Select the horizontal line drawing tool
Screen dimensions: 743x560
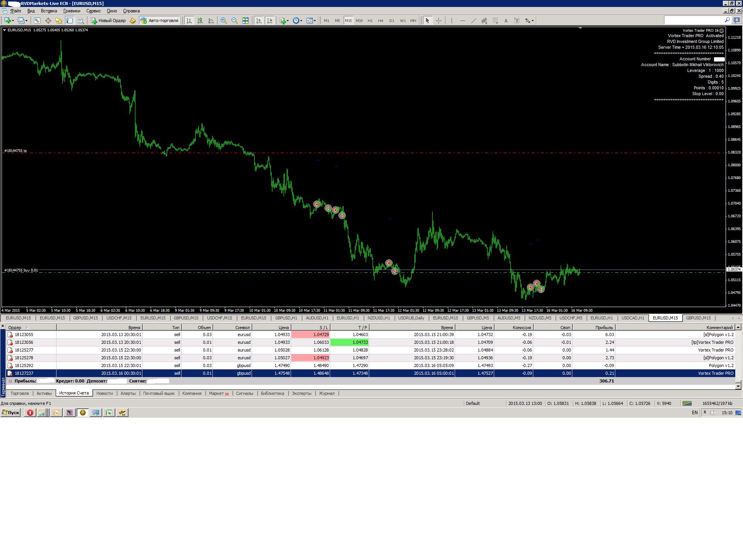462,20
